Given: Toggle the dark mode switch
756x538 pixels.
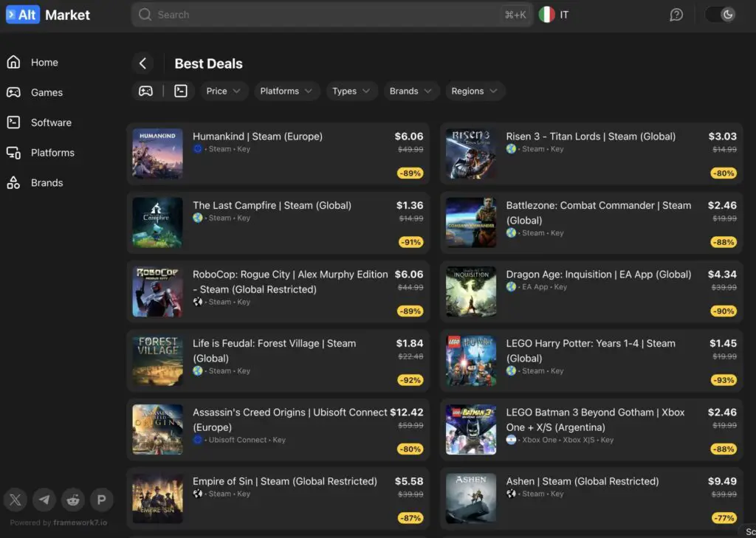Looking at the screenshot, I should tap(719, 14).
